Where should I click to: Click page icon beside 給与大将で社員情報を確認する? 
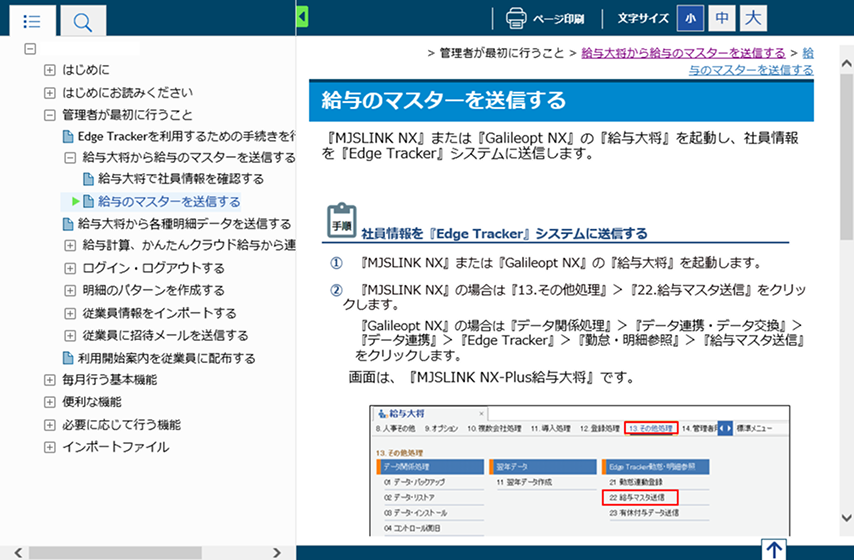click(x=88, y=179)
